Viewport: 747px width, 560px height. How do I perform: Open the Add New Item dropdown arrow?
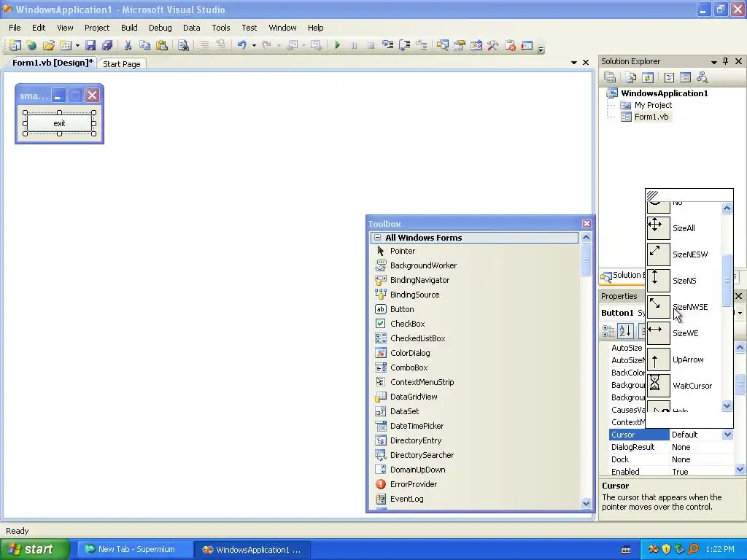pos(77,46)
